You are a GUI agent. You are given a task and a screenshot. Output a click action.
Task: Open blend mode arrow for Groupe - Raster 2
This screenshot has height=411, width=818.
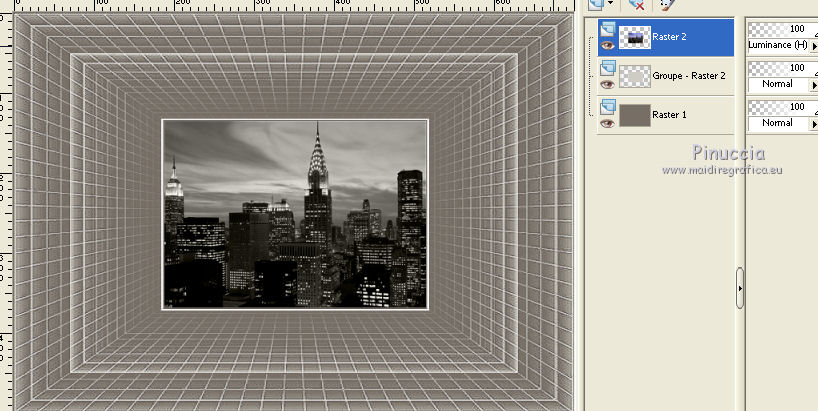click(x=814, y=85)
